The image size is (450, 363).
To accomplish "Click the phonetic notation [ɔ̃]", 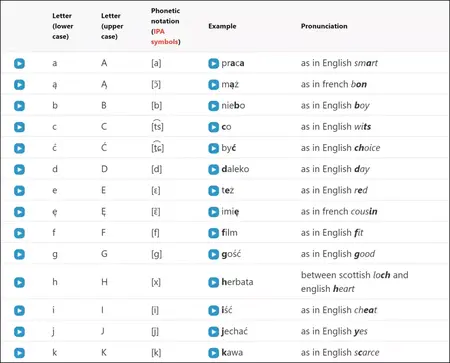I will click(x=156, y=84).
